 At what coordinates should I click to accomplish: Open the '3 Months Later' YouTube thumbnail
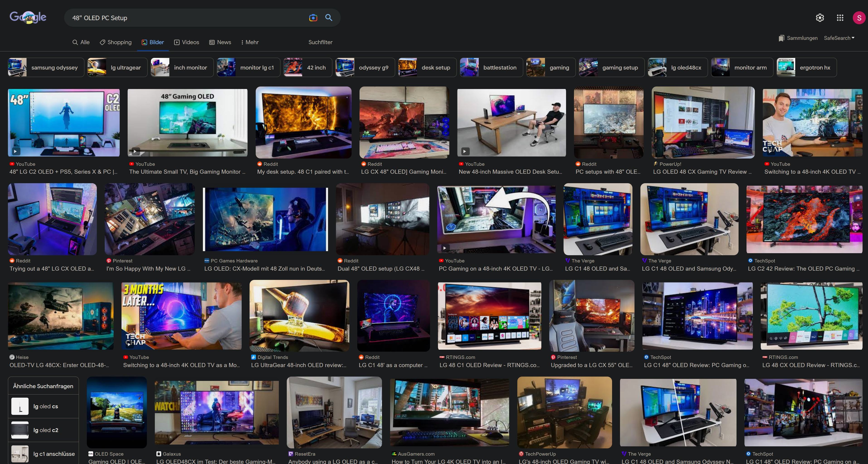click(181, 316)
